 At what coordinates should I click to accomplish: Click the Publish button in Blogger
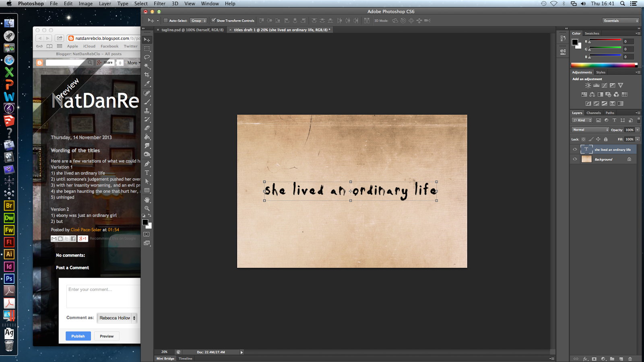(x=78, y=336)
